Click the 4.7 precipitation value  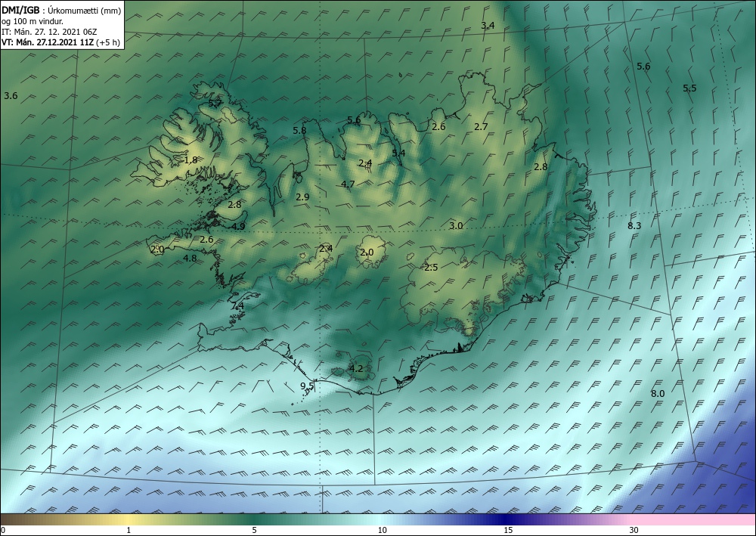[x=348, y=184]
